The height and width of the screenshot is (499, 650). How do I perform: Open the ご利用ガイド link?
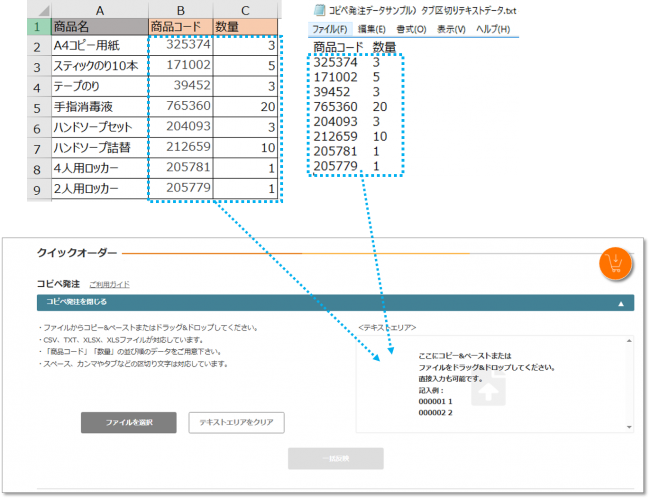pyautogui.click(x=108, y=285)
